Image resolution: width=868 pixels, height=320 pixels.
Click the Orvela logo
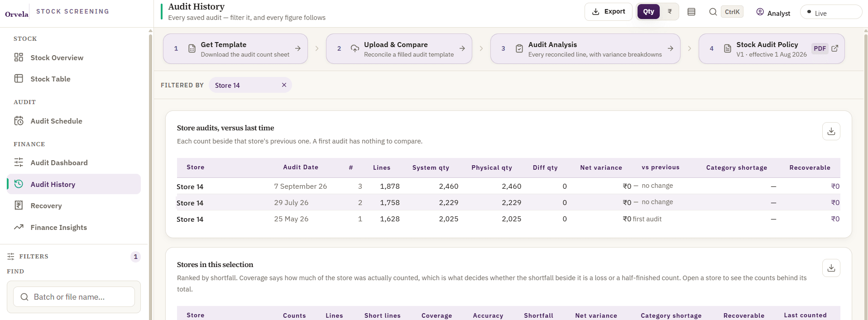[x=17, y=14]
